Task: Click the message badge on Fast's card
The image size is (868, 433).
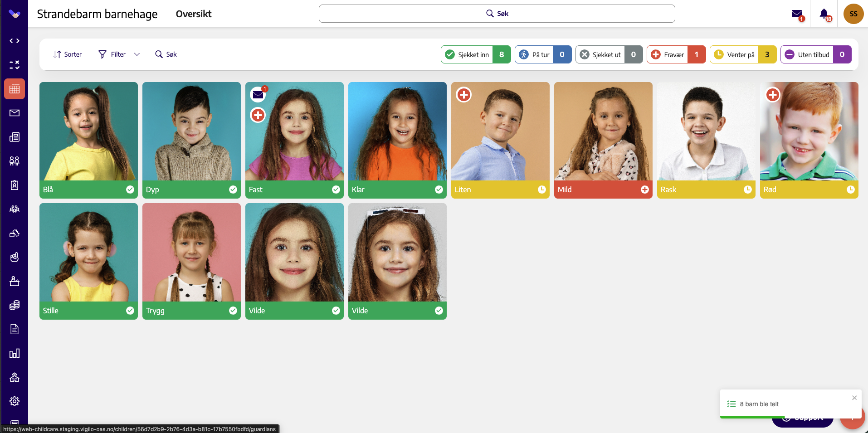Action: point(258,95)
